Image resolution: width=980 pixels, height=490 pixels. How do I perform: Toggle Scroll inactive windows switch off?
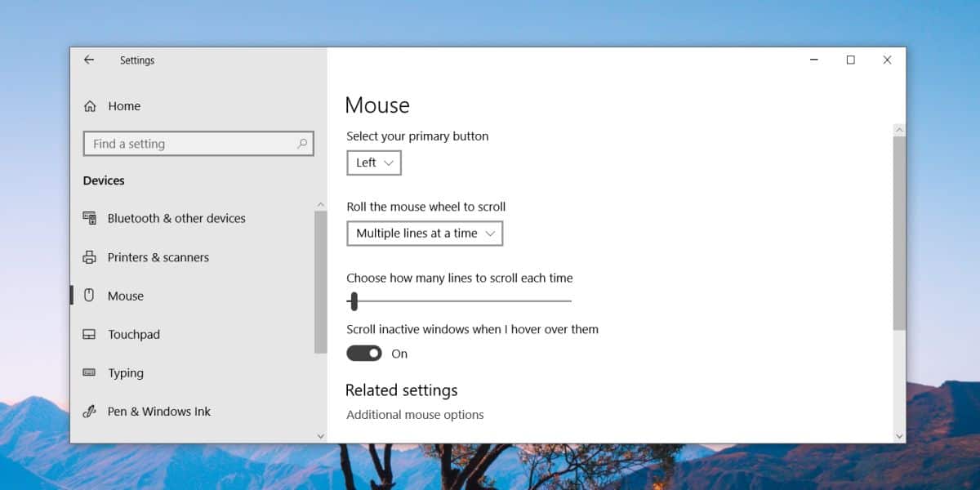tap(364, 354)
